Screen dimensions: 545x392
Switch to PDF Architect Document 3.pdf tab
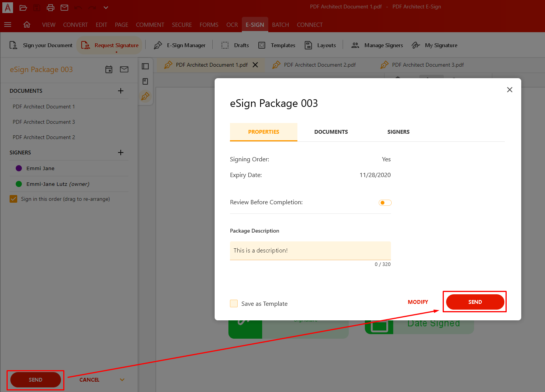point(422,65)
